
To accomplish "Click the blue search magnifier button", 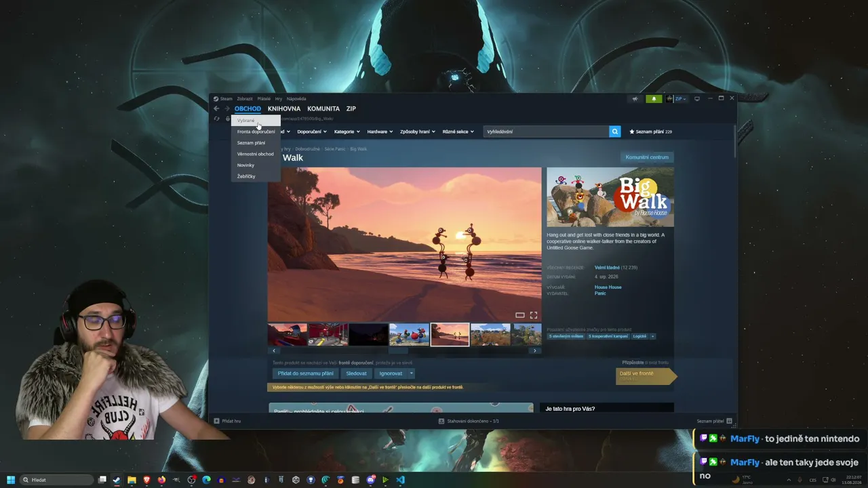I will [x=615, y=131].
